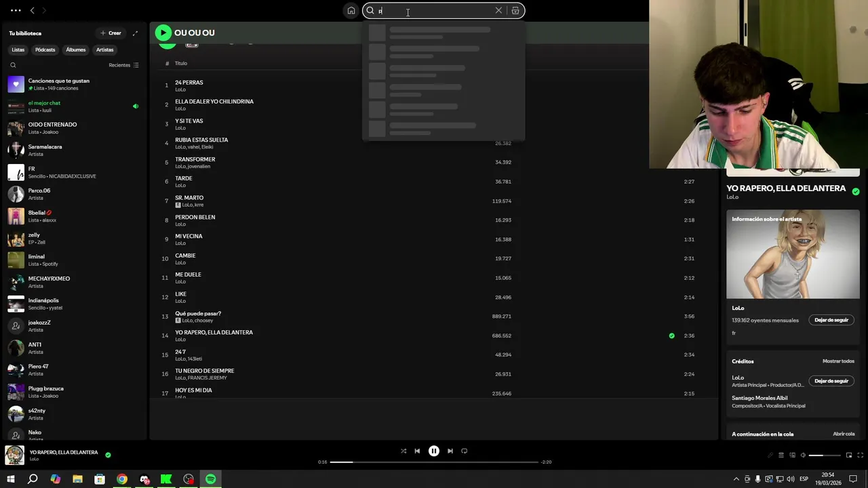Switch to Kick app in taskbar
The width and height of the screenshot is (868, 488).
coord(166,479)
